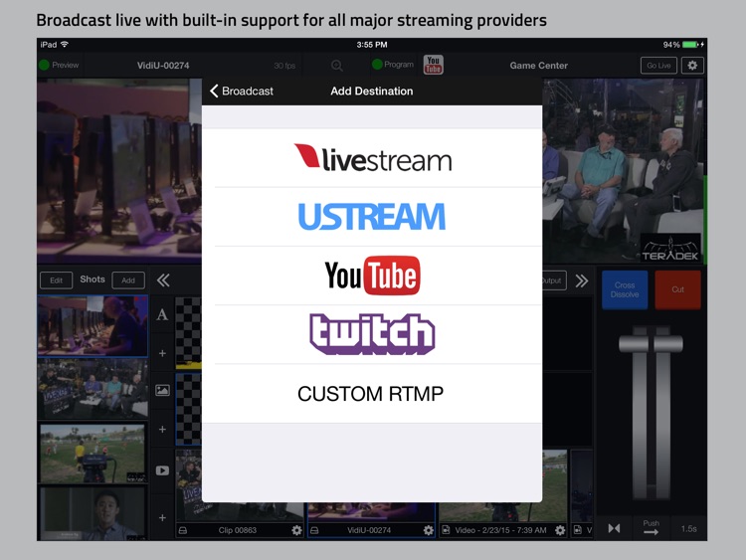The height and width of the screenshot is (560, 746).
Task: Tap the Program video view with the Teradek logo
Action: click(625, 171)
